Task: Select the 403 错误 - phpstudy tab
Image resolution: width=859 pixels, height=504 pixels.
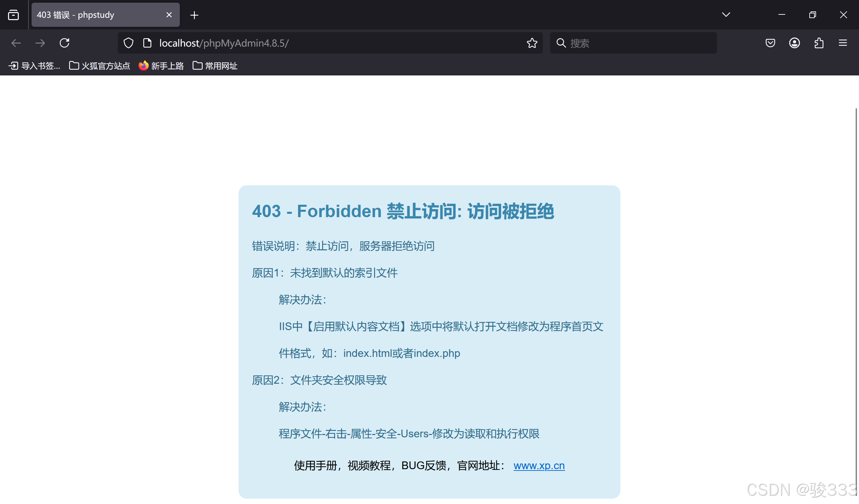Action: (95, 15)
